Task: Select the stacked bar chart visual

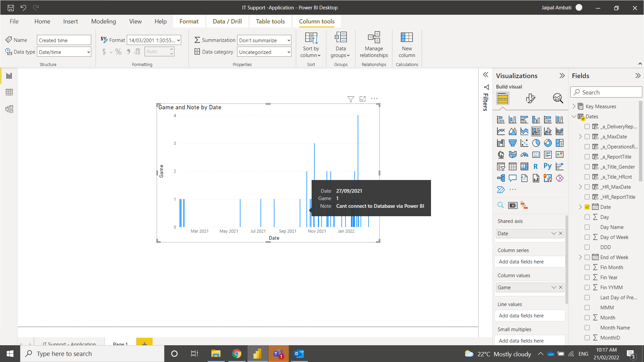Action: pyautogui.click(x=501, y=120)
